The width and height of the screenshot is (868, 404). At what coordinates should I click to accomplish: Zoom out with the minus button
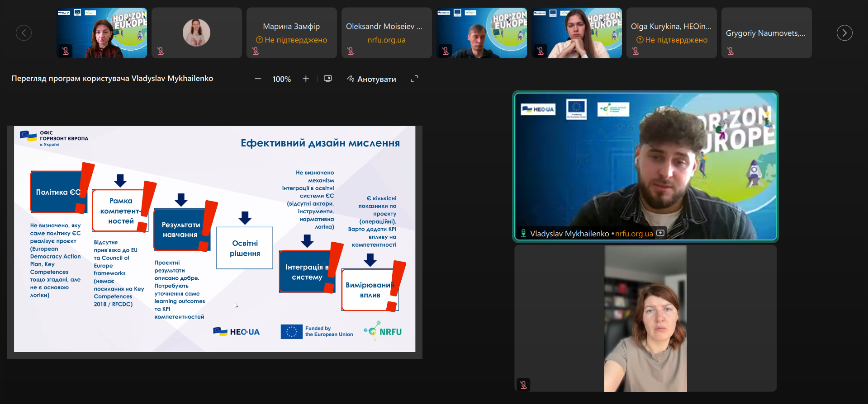(258, 79)
